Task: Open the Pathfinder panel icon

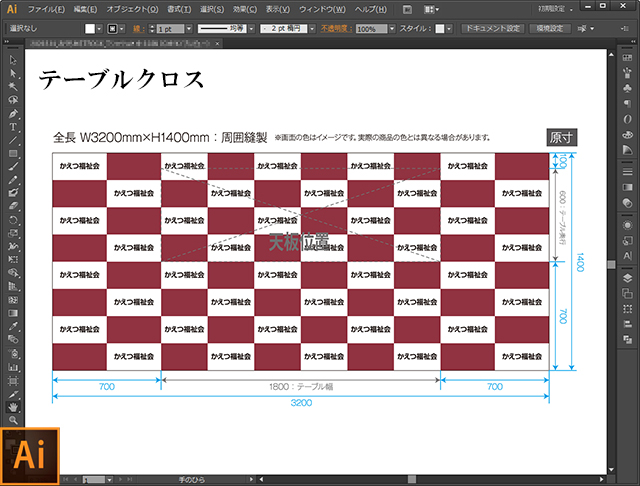Action: tap(627, 339)
